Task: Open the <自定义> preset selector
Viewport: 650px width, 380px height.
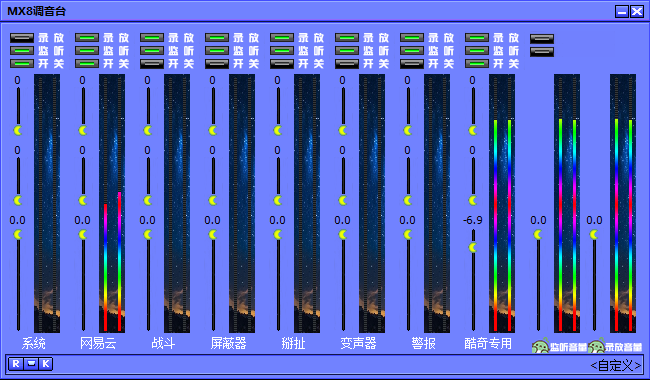Action: [x=616, y=365]
